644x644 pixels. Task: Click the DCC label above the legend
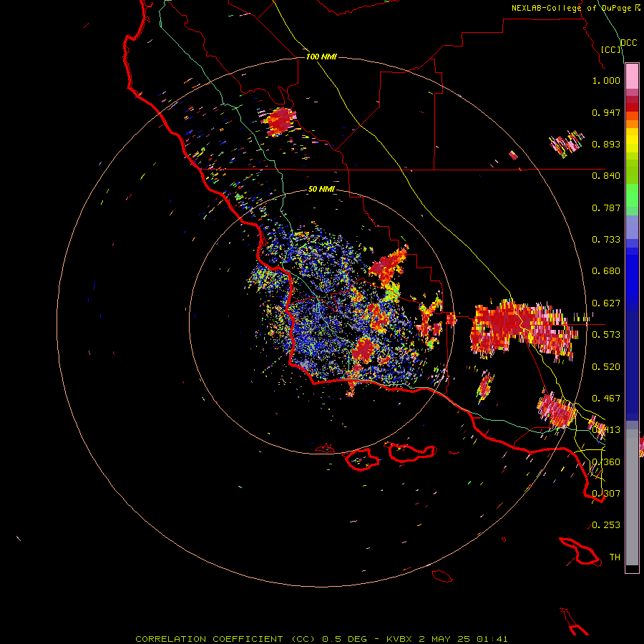tap(628, 43)
